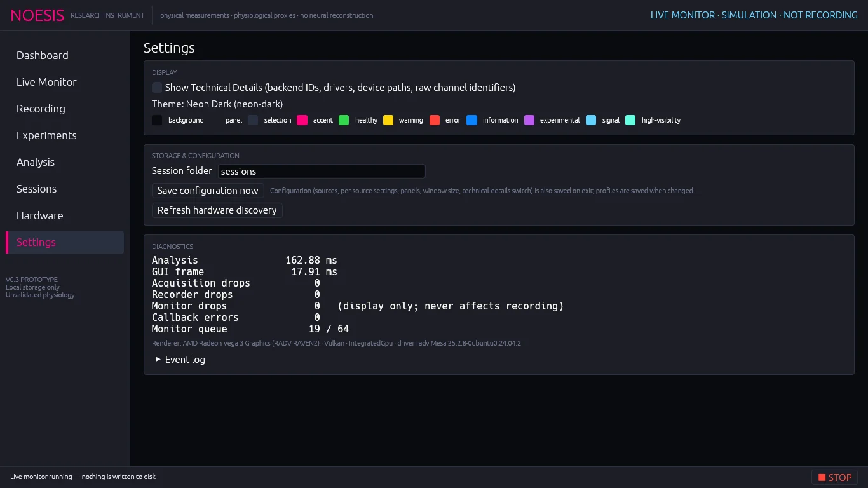Click the Monitor queue 19 / 64 row
Screen dimensions: 868x488
pyautogui.click(x=250, y=329)
